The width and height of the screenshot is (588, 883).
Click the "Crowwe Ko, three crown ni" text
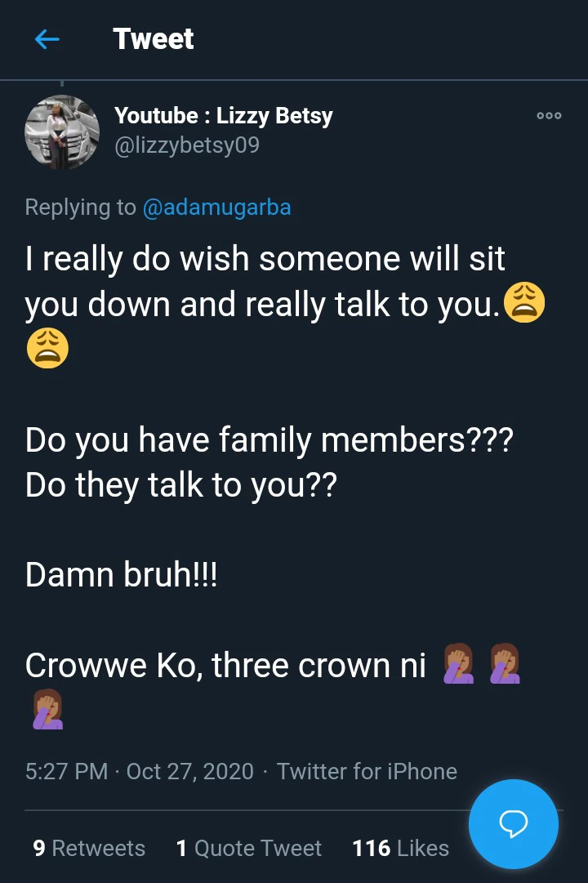click(x=225, y=666)
